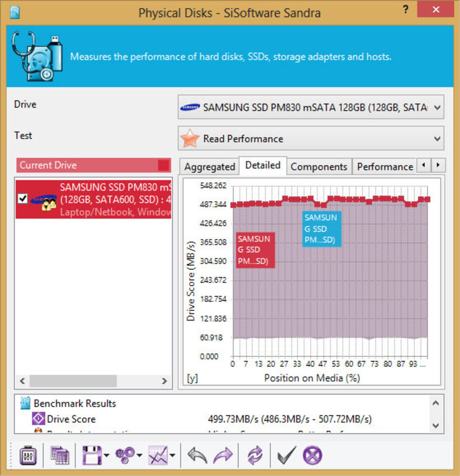
Task: Click the Position on Media (%) axis label
Action: tap(312, 378)
